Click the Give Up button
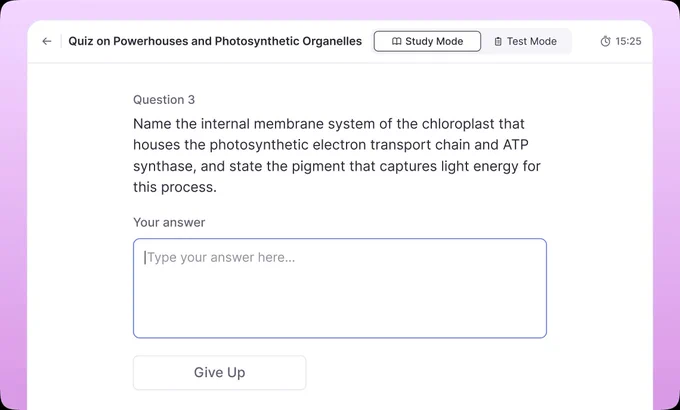The image size is (680, 410). tap(219, 372)
